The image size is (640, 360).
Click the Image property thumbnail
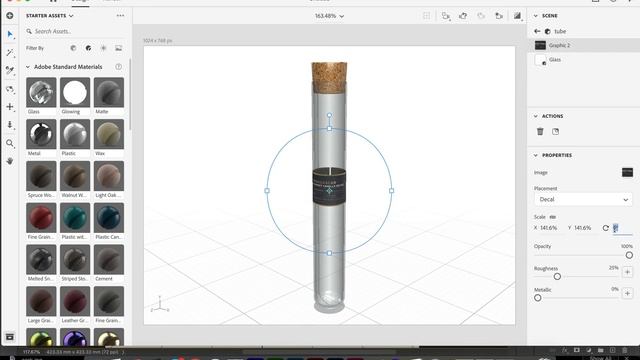(x=627, y=172)
